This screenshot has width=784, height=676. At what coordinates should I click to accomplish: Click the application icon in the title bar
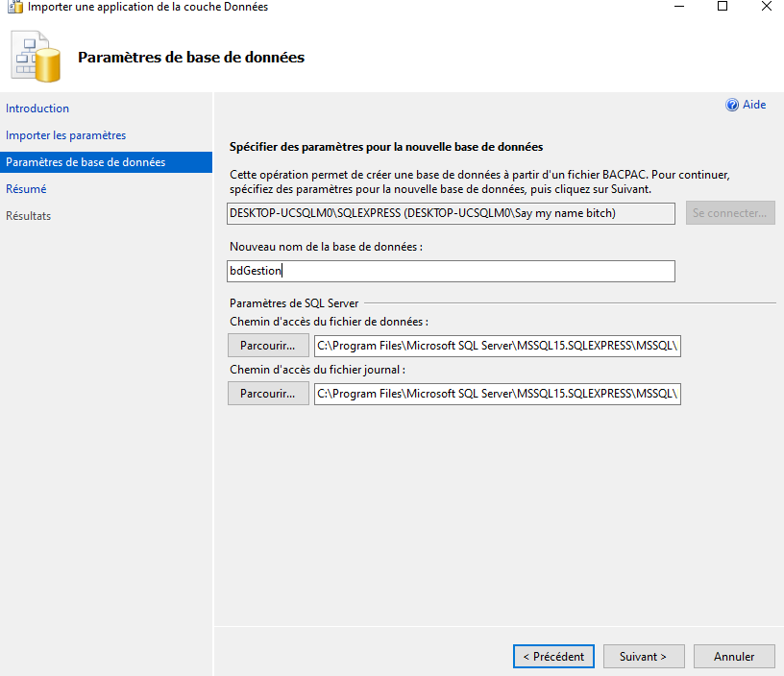coord(13,8)
